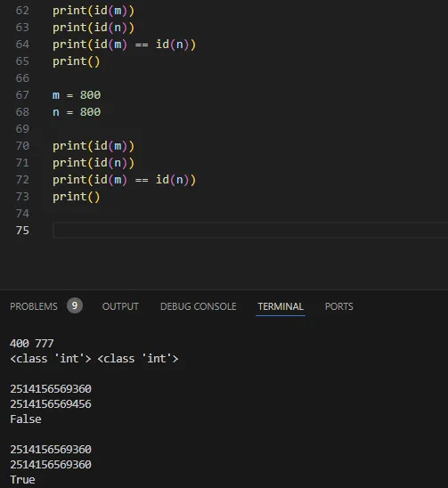Screen dimensions: 448x488
Task: Click empty 'print()' on line 73
Action: click(x=77, y=197)
